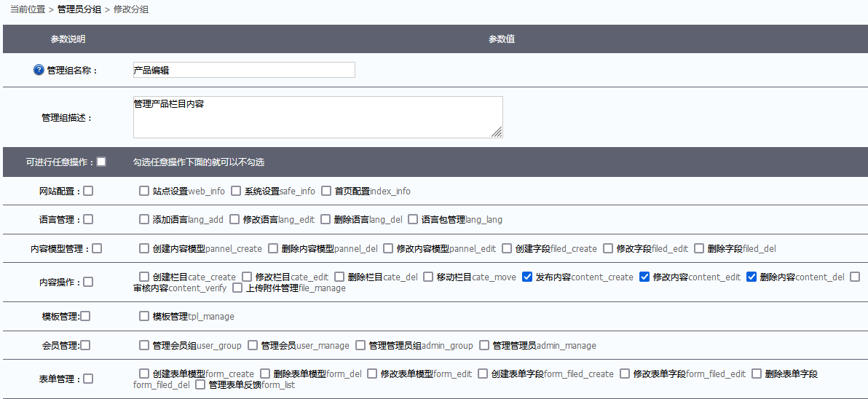Tick 上传附件管理 file_manage checkbox

point(237,288)
